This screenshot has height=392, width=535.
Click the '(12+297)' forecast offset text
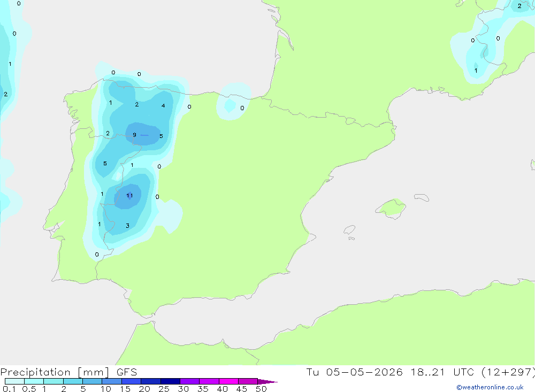point(508,372)
